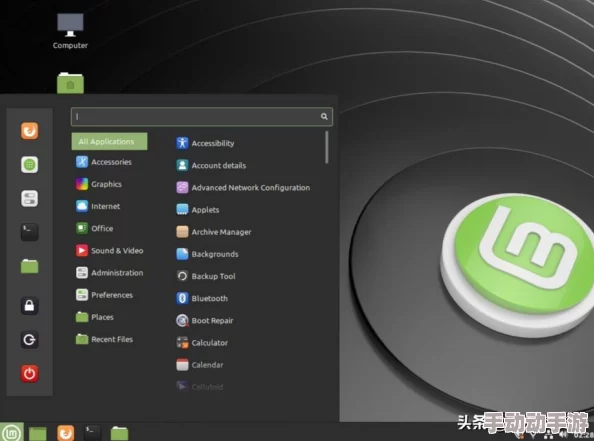Click the application list scrollbar
The image size is (594, 441).
tap(327, 147)
